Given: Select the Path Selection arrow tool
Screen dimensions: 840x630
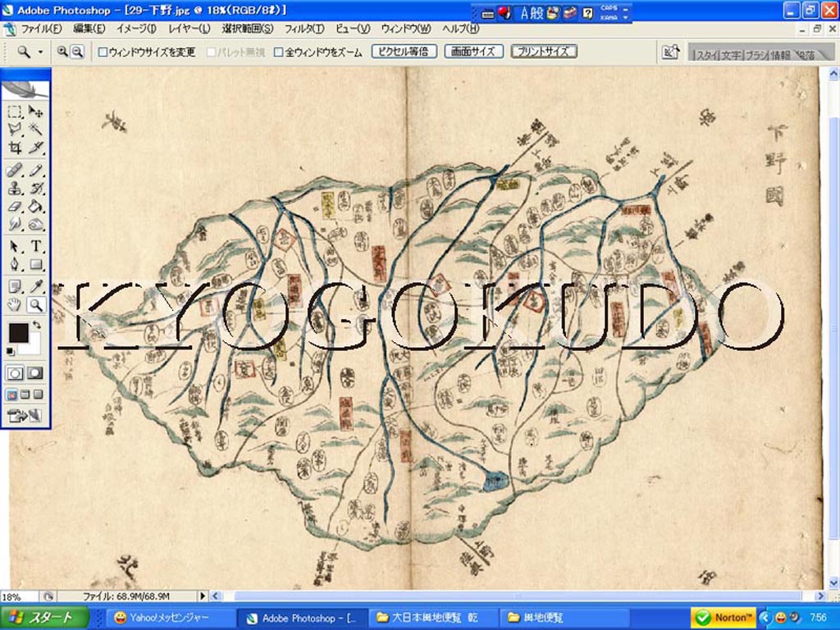Looking at the screenshot, I should click(15, 246).
